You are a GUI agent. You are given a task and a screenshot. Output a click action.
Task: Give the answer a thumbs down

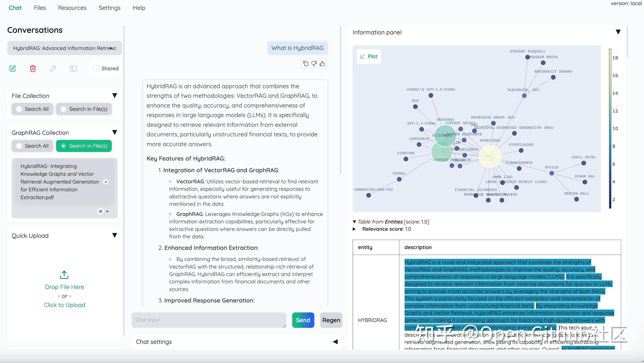pos(314,64)
